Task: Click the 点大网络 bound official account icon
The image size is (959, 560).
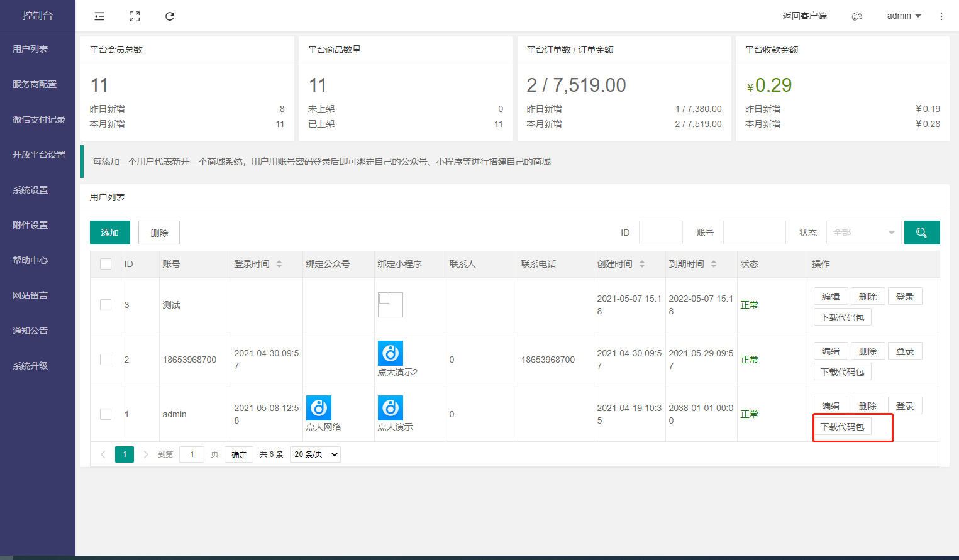Action: tap(319, 408)
